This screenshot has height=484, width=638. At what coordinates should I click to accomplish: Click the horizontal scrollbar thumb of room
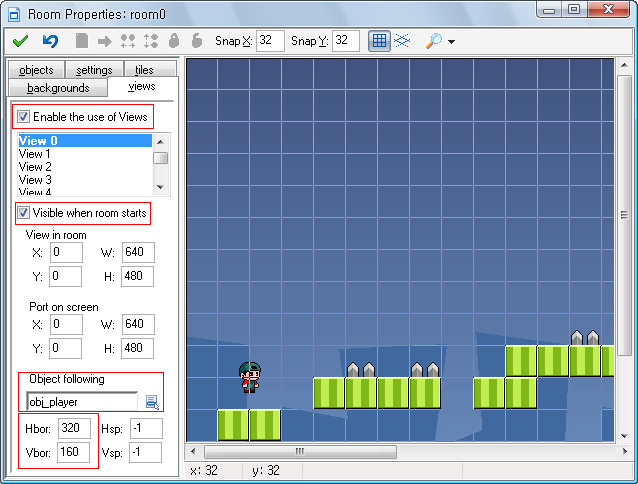point(300,451)
